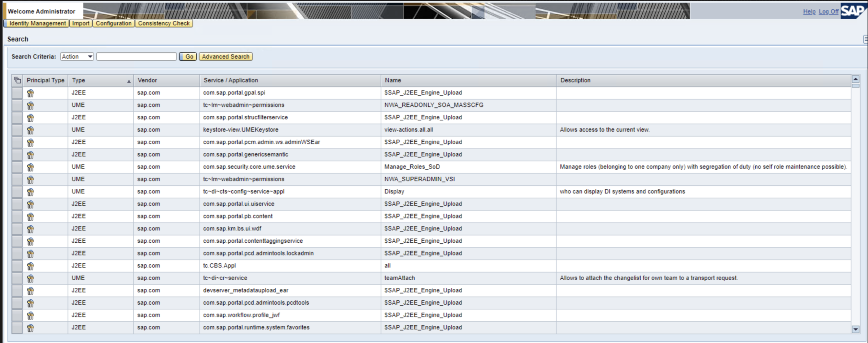Click the Vendor column header
868x343 pixels.
(167, 80)
